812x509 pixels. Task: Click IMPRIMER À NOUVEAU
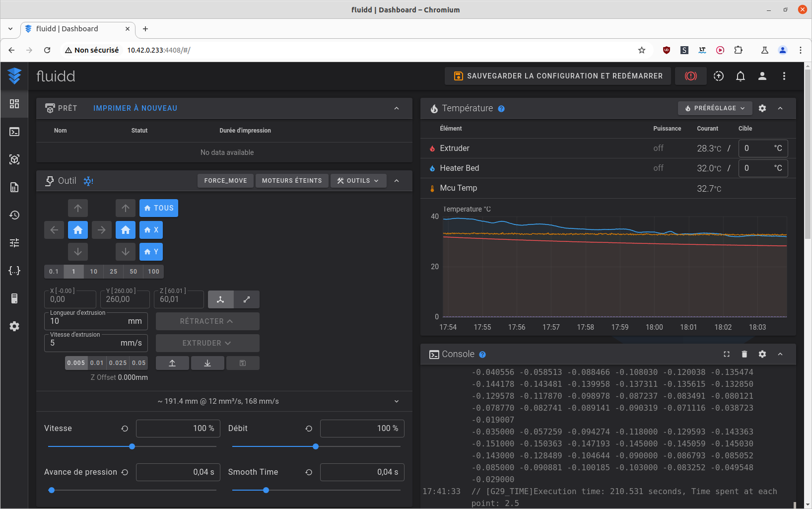[x=135, y=108]
